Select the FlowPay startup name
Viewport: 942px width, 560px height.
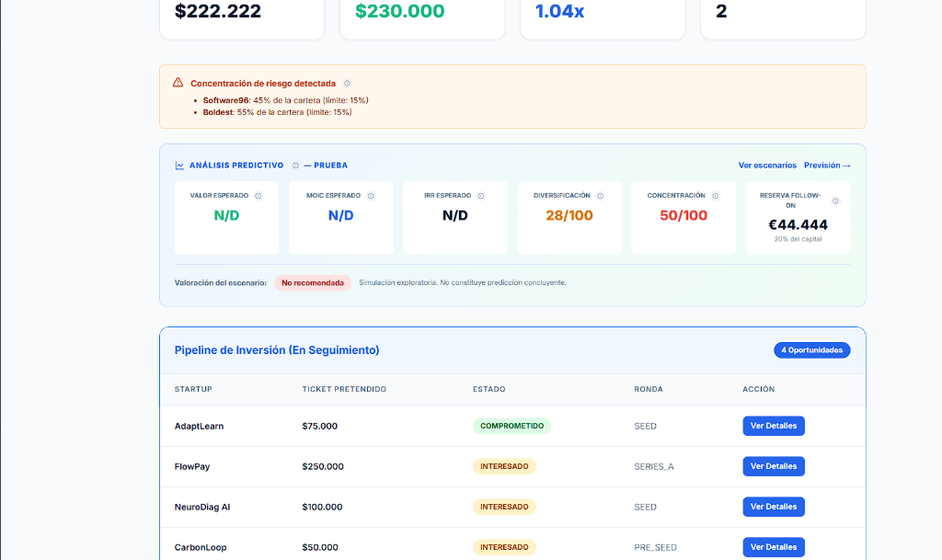point(192,466)
